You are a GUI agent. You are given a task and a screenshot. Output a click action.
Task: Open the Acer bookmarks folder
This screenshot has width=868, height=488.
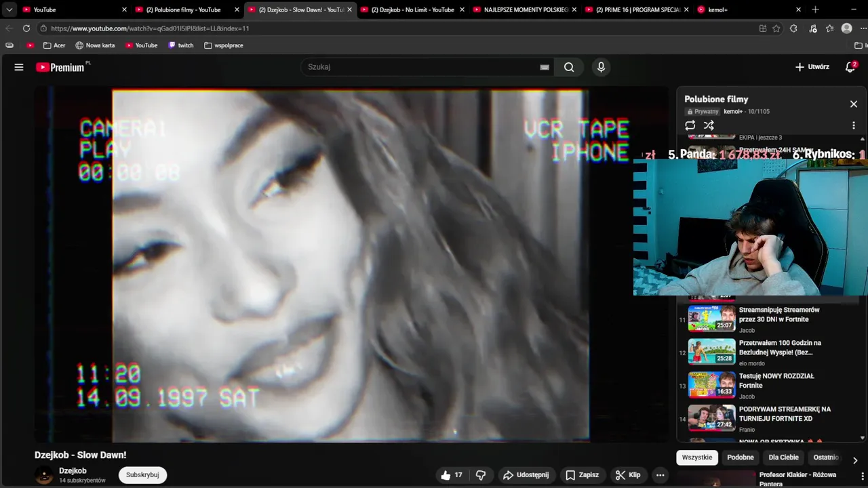tap(54, 45)
